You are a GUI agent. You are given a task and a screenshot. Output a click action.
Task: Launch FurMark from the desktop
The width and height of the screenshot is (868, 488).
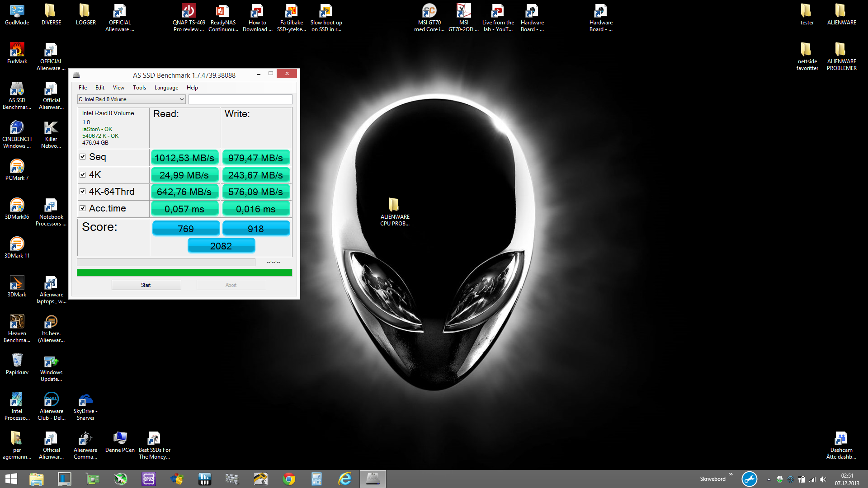point(17,53)
